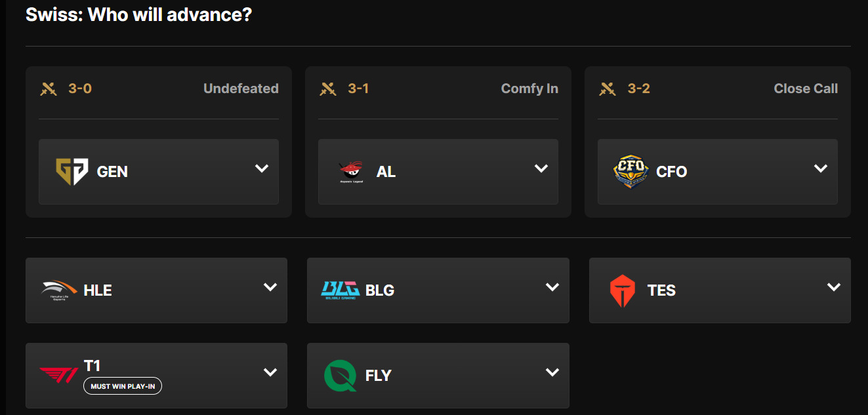Click the Undefeated label

[x=241, y=88]
